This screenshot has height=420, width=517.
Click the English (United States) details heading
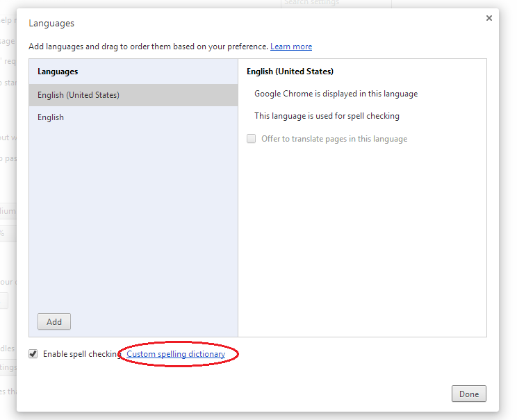coord(290,72)
